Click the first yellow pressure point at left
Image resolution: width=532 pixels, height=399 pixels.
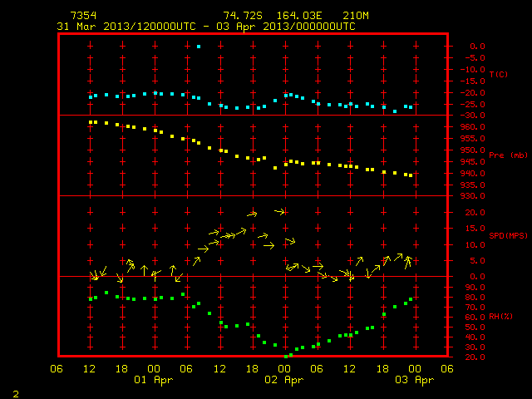pyautogui.click(x=91, y=122)
